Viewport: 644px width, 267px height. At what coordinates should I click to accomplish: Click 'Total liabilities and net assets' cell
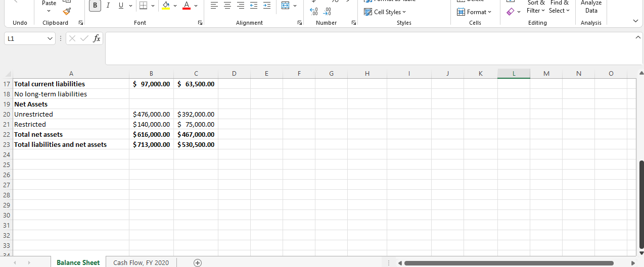[x=71, y=144]
